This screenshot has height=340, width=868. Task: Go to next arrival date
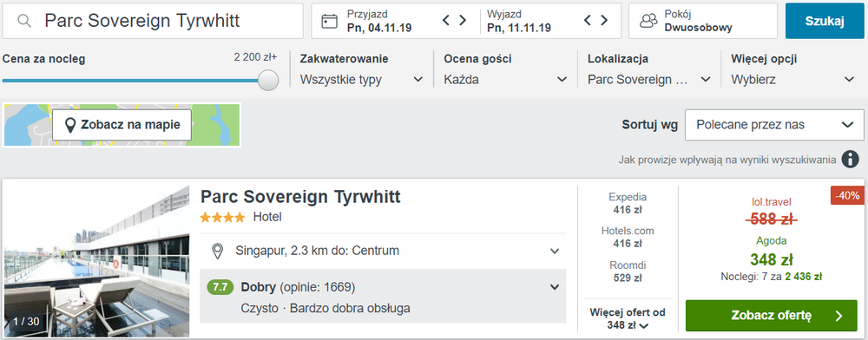tap(463, 21)
